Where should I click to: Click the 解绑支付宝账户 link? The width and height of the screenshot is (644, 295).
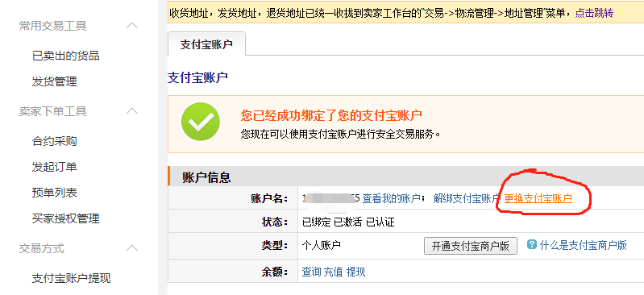click(466, 199)
